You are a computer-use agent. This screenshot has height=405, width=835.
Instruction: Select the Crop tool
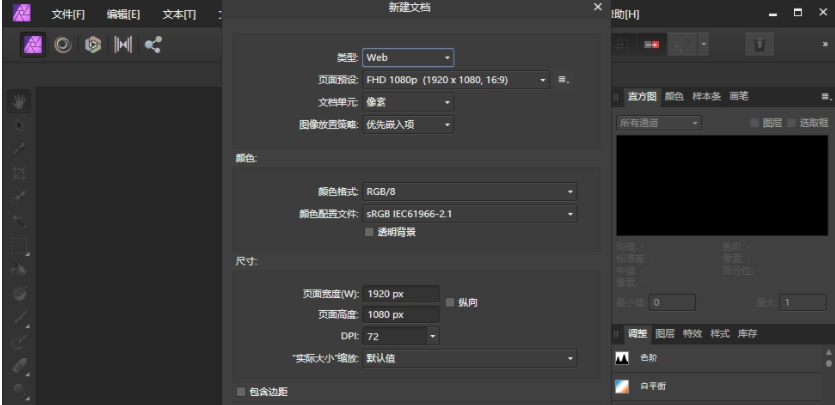pos(20,173)
